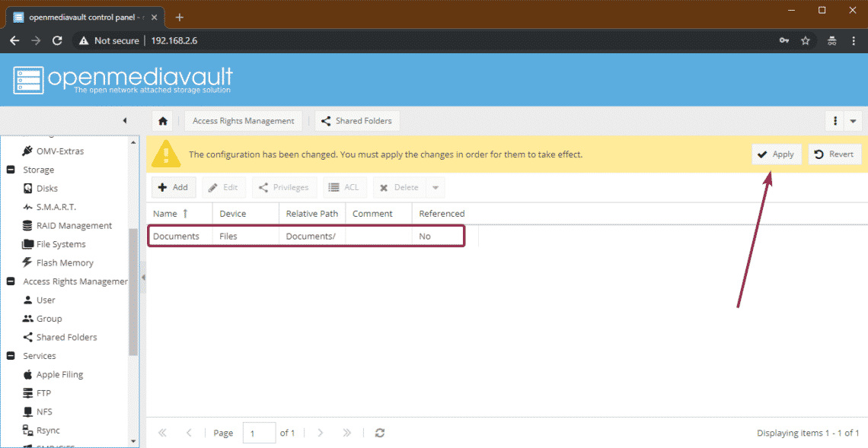Open the top-right vertical dots menu
The width and height of the screenshot is (868, 448).
[x=835, y=121]
